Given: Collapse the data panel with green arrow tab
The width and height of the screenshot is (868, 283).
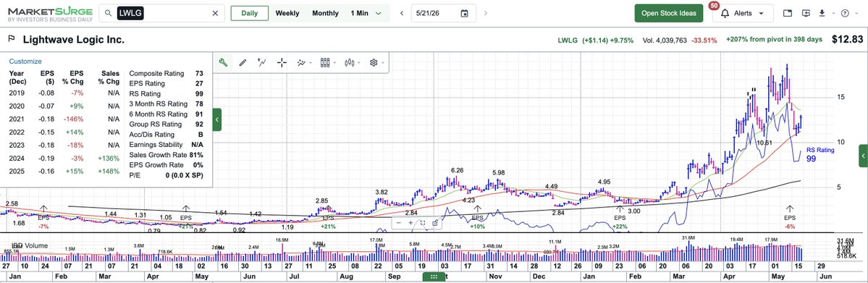Looking at the screenshot, I should [217, 119].
